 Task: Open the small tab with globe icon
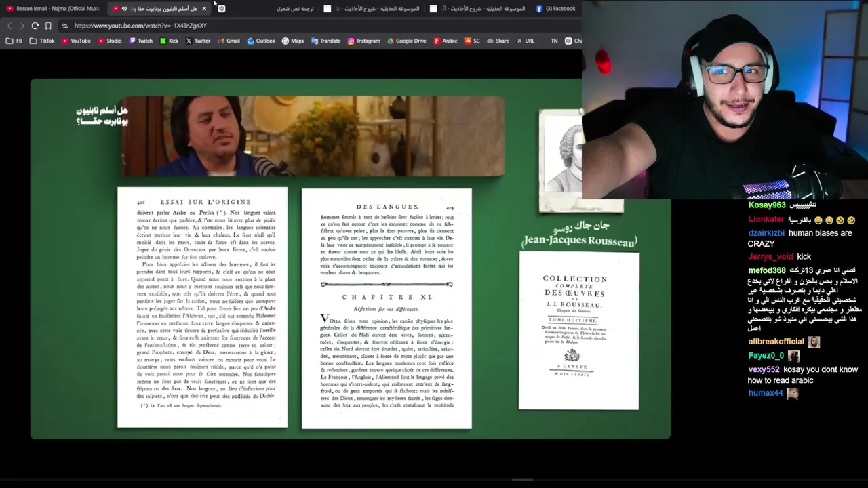(x=221, y=9)
